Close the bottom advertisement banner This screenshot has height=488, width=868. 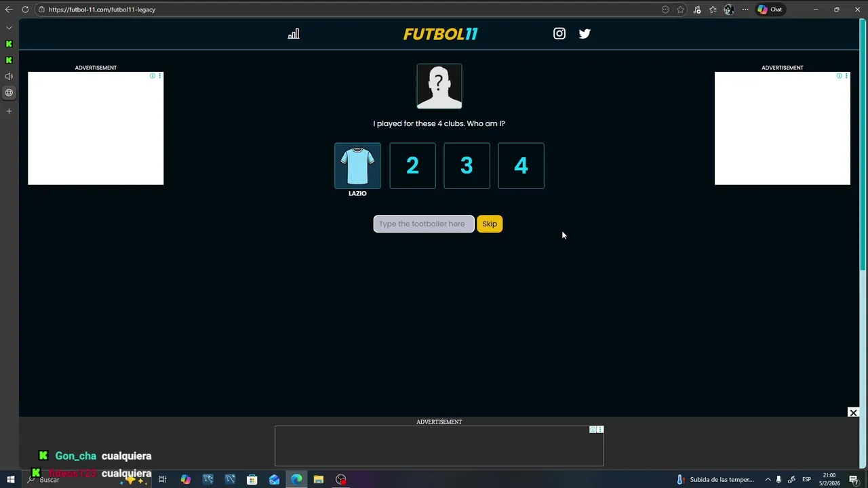(x=853, y=413)
